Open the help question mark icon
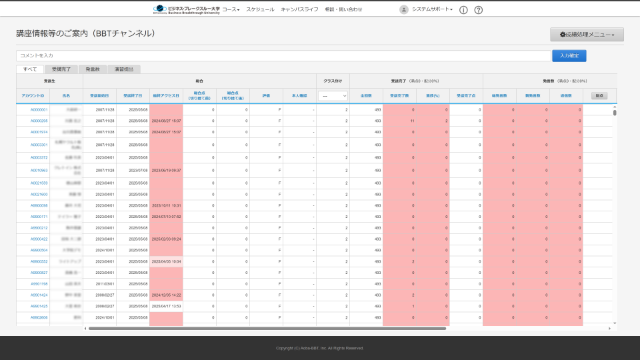The image size is (640, 360). pyautogui.click(x=478, y=10)
